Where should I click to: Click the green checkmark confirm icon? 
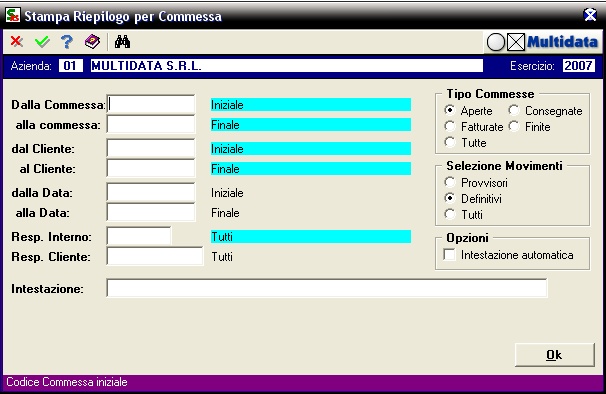point(42,41)
